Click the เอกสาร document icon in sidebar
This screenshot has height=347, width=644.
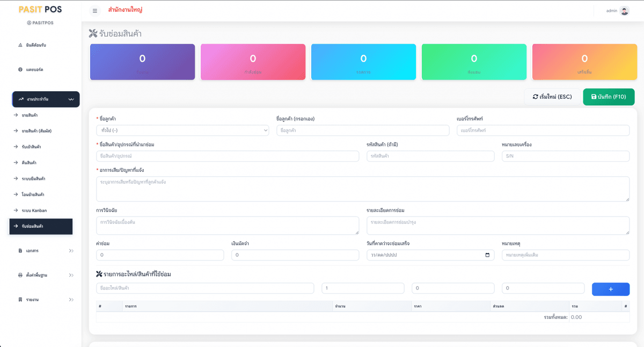click(20, 251)
